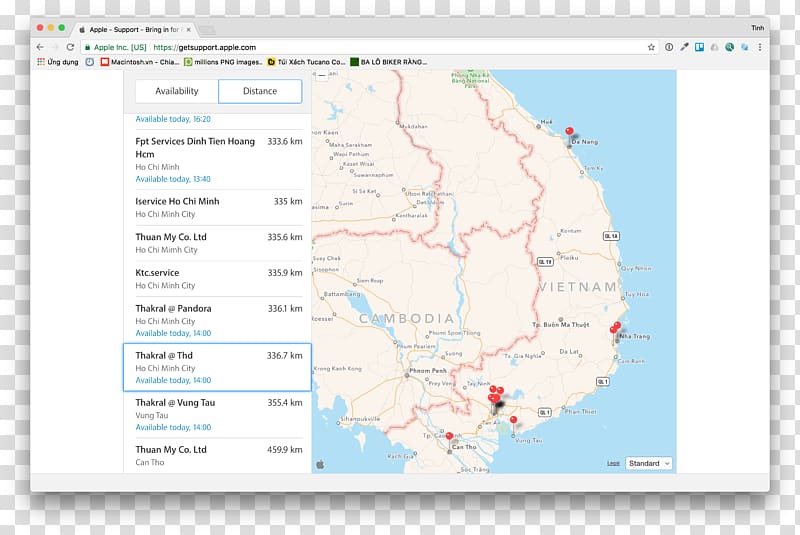Open the 1Password-style circle extension icon

click(x=669, y=47)
